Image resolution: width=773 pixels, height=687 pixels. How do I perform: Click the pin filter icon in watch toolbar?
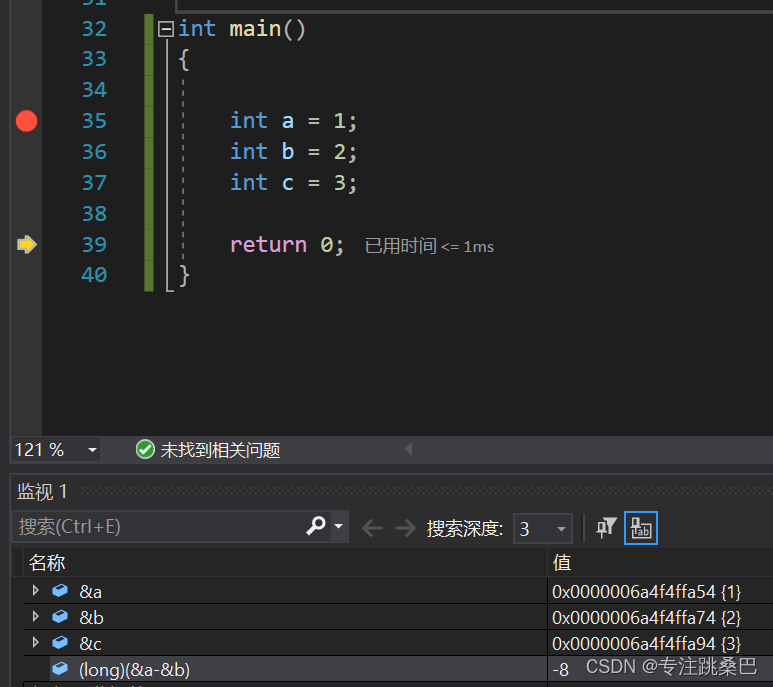coord(606,528)
